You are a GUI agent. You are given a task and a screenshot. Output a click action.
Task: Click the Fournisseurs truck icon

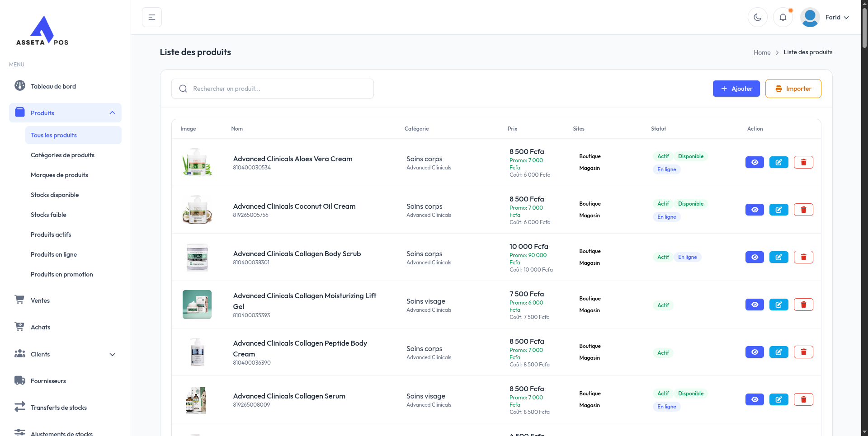point(19,380)
